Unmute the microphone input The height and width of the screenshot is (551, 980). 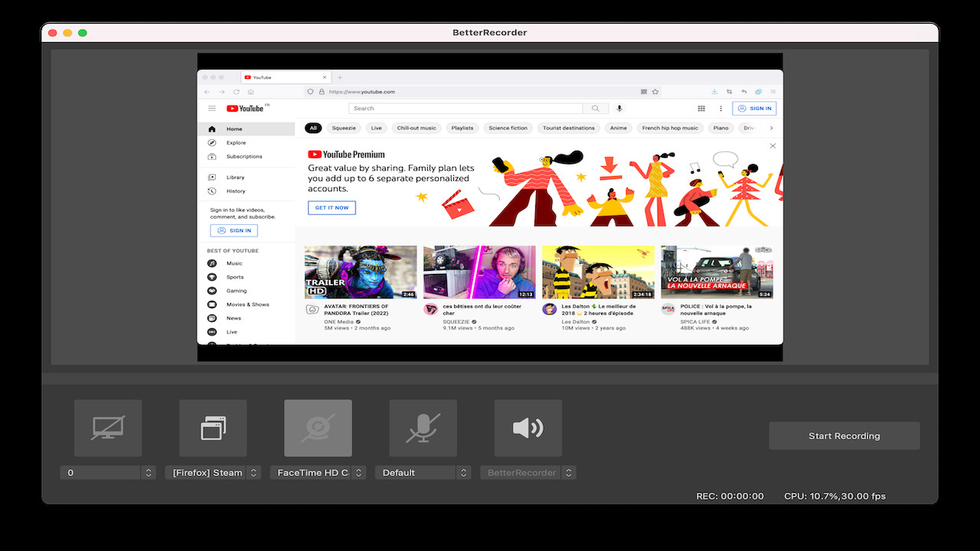423,429
